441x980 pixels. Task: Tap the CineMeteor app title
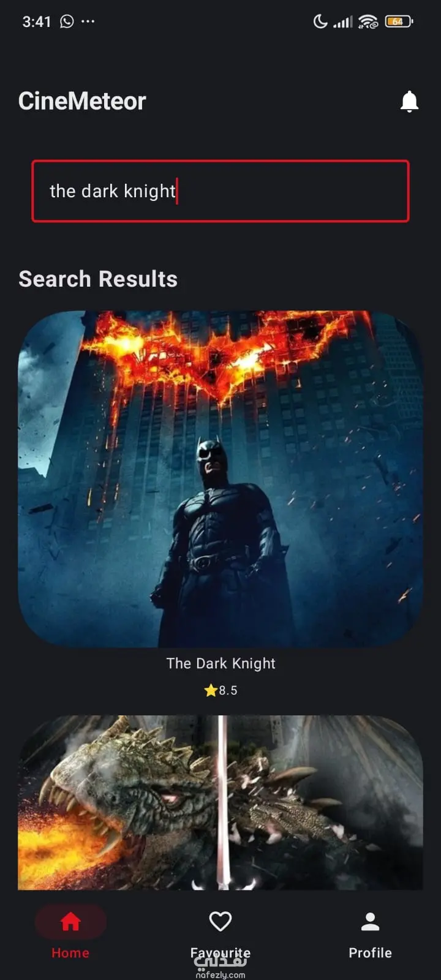(82, 101)
